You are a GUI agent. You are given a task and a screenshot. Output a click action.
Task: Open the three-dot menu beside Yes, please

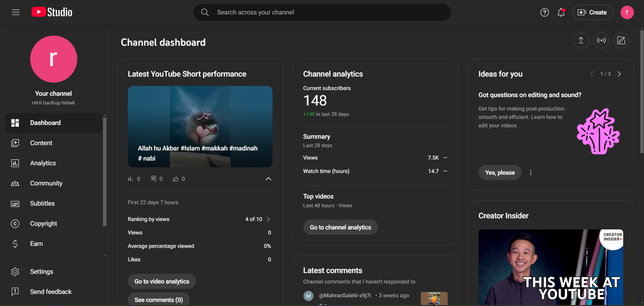tap(531, 173)
